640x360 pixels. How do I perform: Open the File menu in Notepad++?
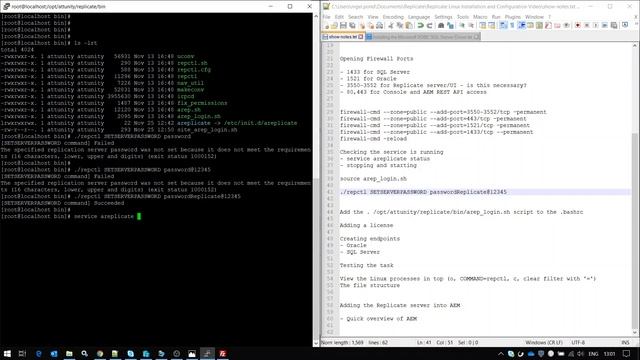coord(326,17)
